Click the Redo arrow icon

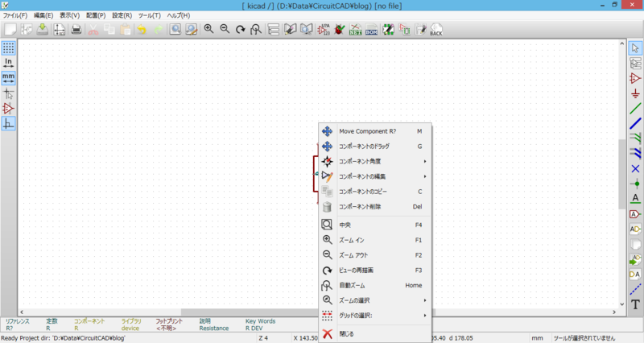158,30
